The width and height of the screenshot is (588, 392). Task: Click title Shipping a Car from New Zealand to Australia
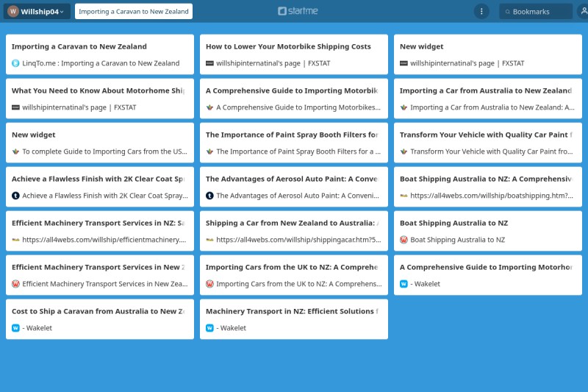click(292, 223)
